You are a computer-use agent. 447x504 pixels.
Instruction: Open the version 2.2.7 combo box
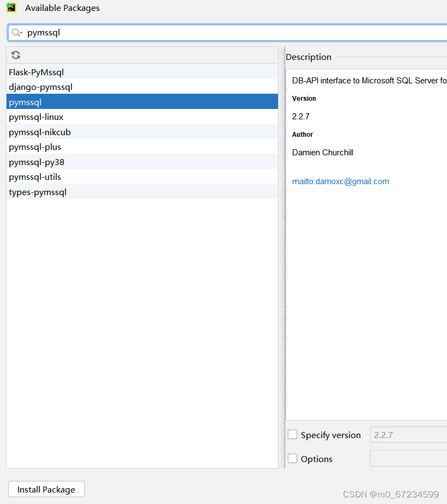coord(408,435)
